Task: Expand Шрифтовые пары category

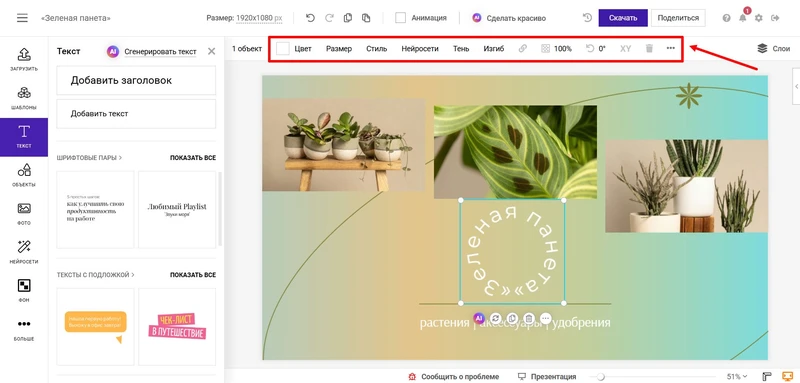Action: pos(89,158)
